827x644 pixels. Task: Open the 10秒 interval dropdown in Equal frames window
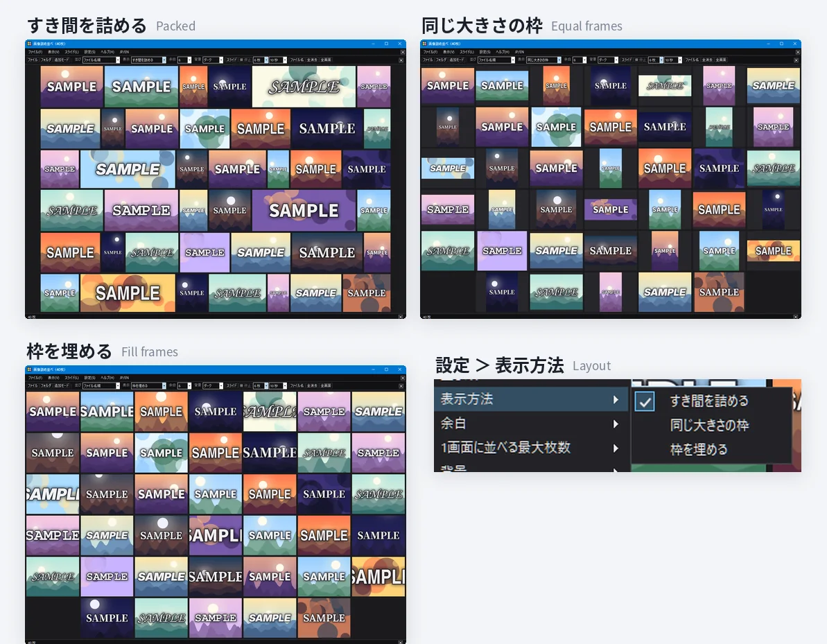click(x=673, y=60)
